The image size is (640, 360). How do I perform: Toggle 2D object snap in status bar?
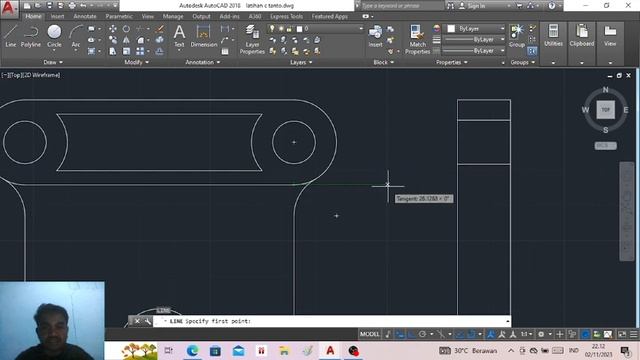tap(471, 334)
